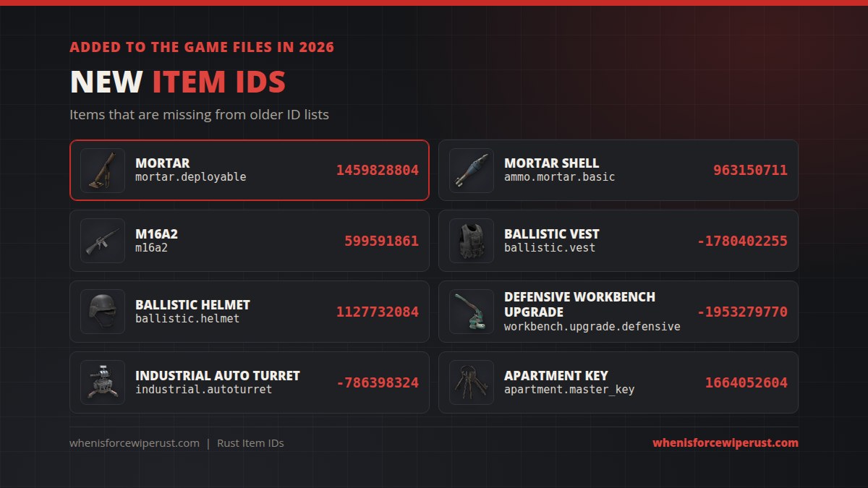Click the MORTAR SHELL title text
The image size is (868, 488).
point(552,163)
